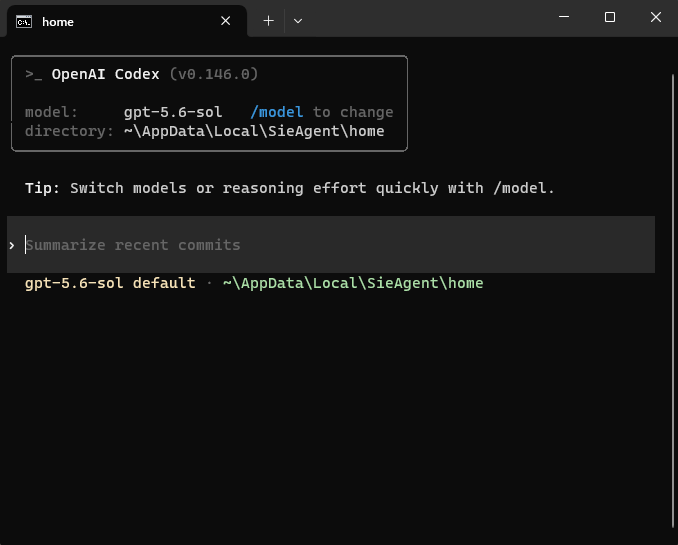The width and height of the screenshot is (678, 545).
Task: Minimize the terminal window
Action: (564, 17)
